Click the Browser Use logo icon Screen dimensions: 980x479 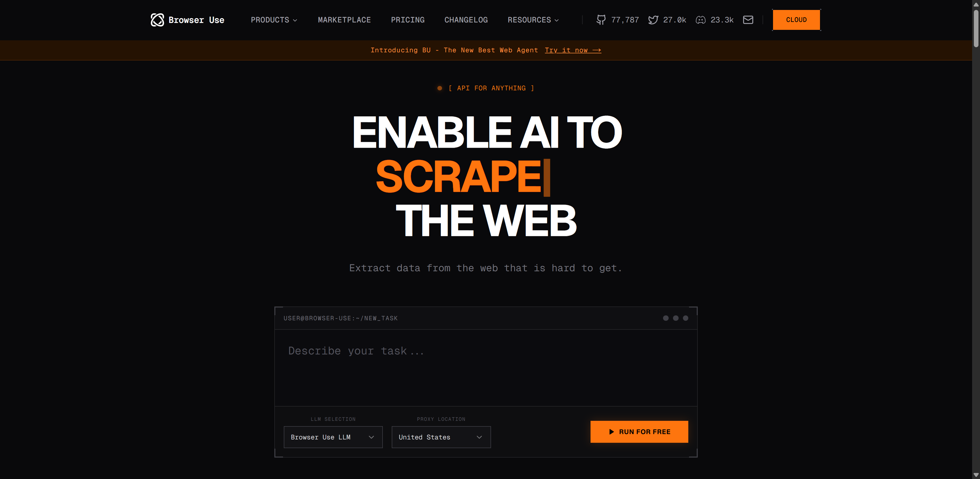pyautogui.click(x=157, y=20)
